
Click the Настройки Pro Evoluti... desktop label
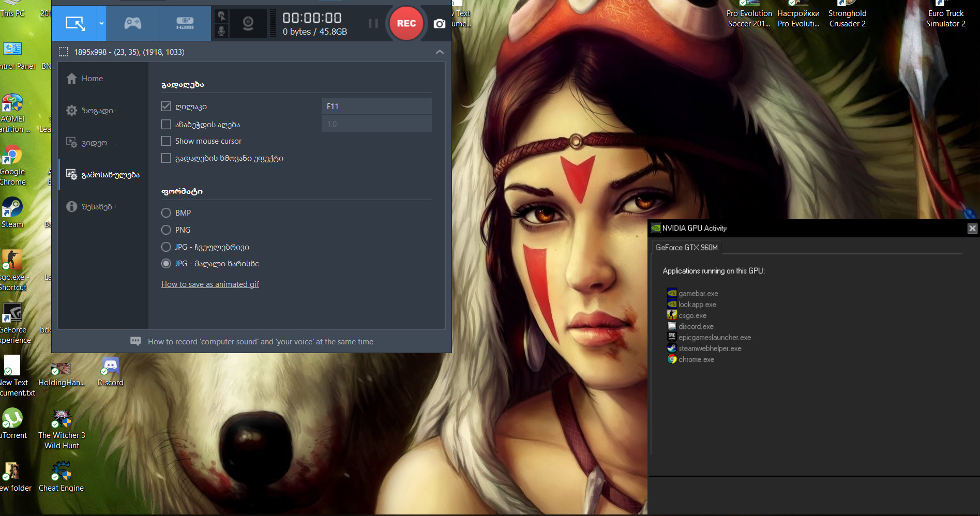798,19
